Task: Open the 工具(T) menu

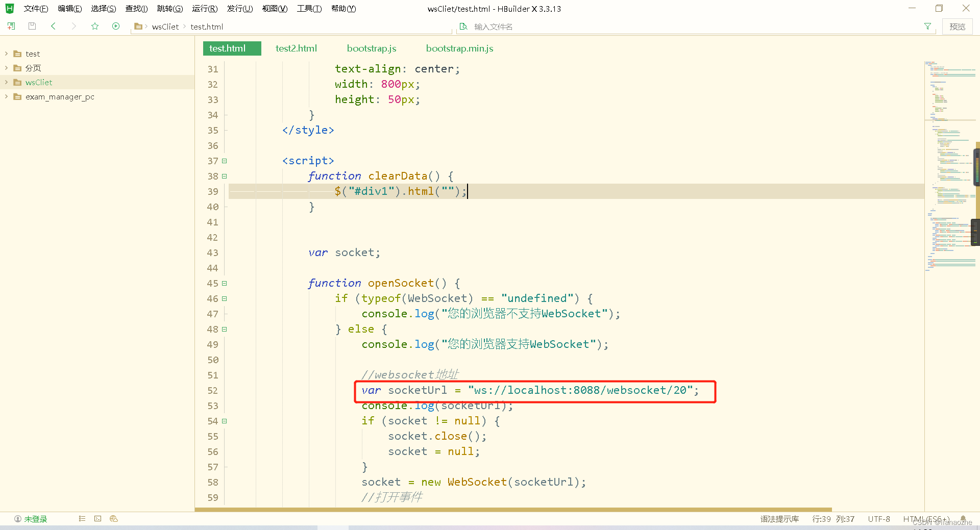Action: [x=309, y=9]
